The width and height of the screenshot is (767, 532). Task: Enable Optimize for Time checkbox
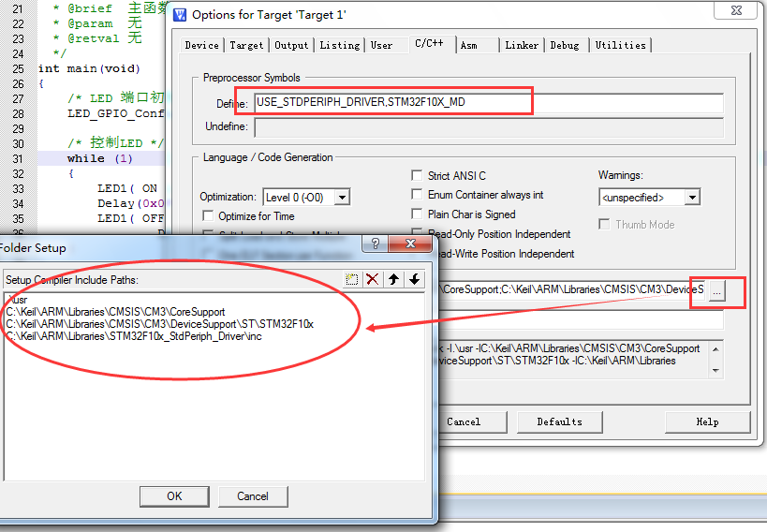tap(208, 215)
